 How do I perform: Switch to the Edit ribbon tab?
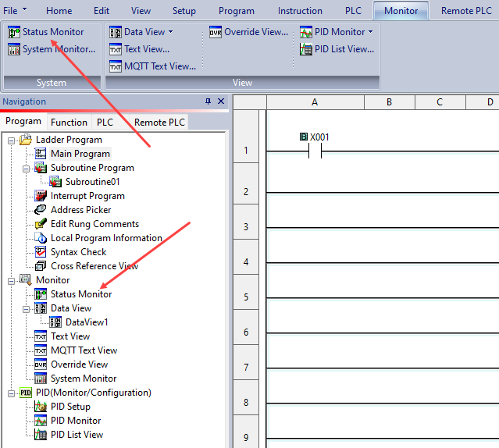pos(102,11)
